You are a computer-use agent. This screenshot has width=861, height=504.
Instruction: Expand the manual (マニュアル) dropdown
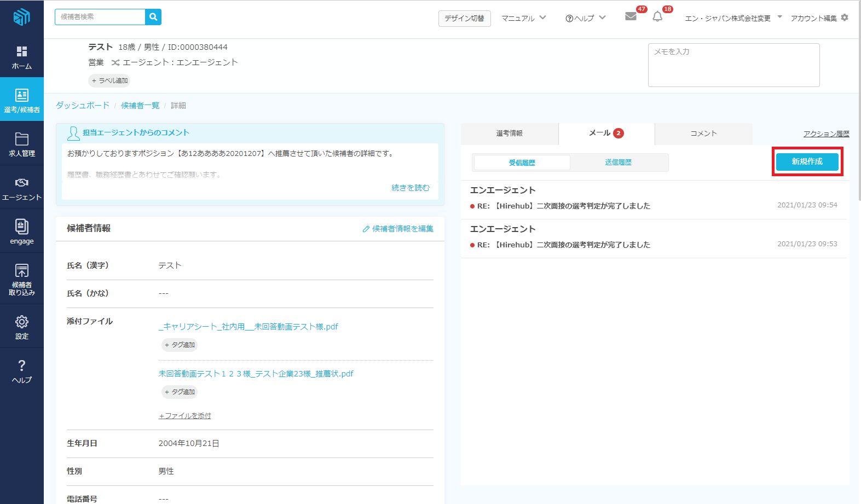[x=524, y=18]
